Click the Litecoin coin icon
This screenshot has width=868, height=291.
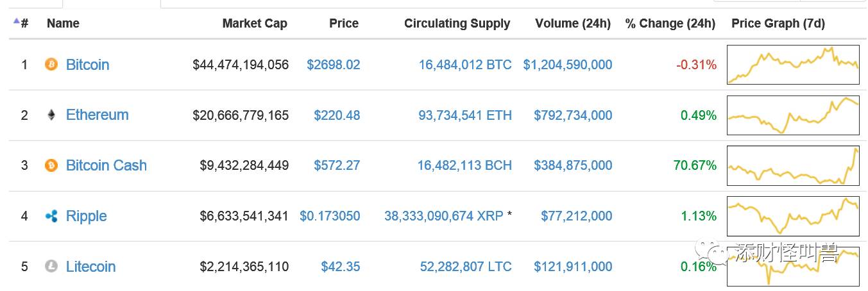click(x=51, y=266)
